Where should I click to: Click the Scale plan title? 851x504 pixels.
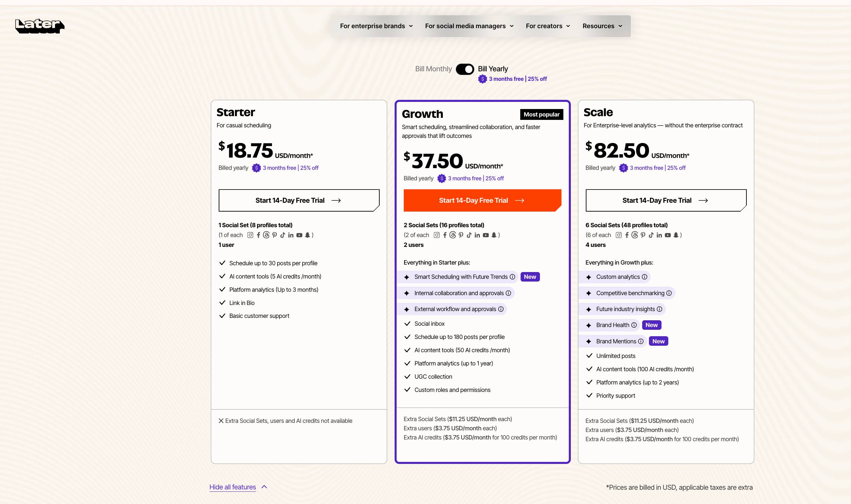(x=598, y=112)
